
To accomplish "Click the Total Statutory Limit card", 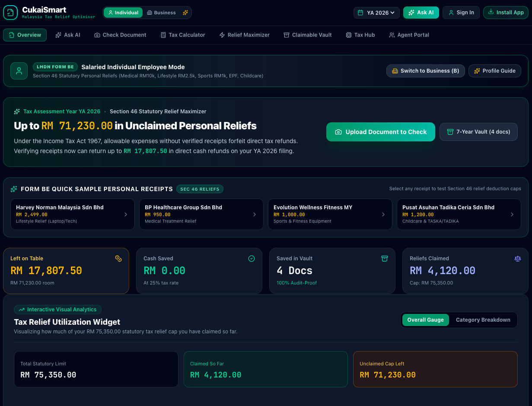I will [x=96, y=369].
